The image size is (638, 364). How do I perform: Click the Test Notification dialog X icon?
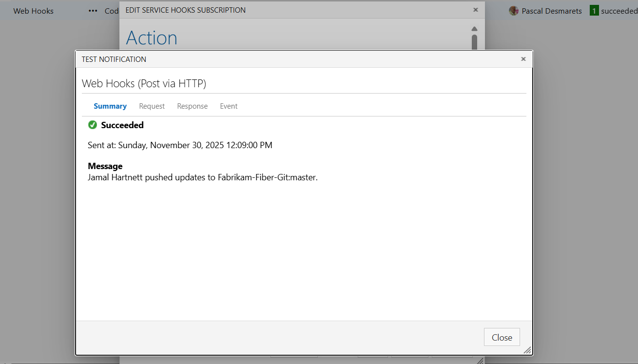pos(523,59)
